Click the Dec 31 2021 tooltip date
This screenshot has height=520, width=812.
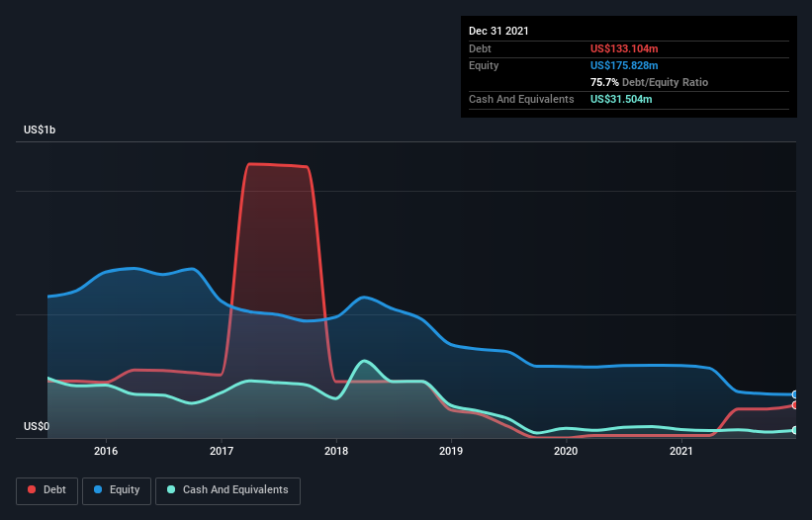pyautogui.click(x=498, y=31)
